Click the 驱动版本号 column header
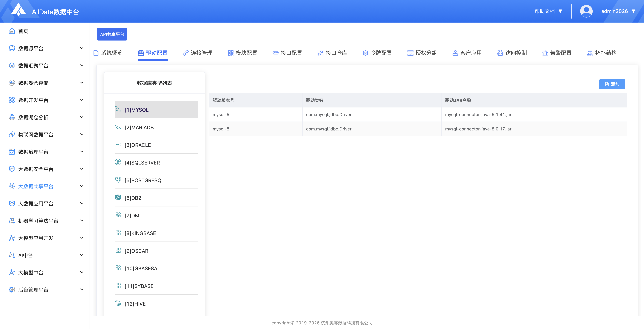 point(255,100)
